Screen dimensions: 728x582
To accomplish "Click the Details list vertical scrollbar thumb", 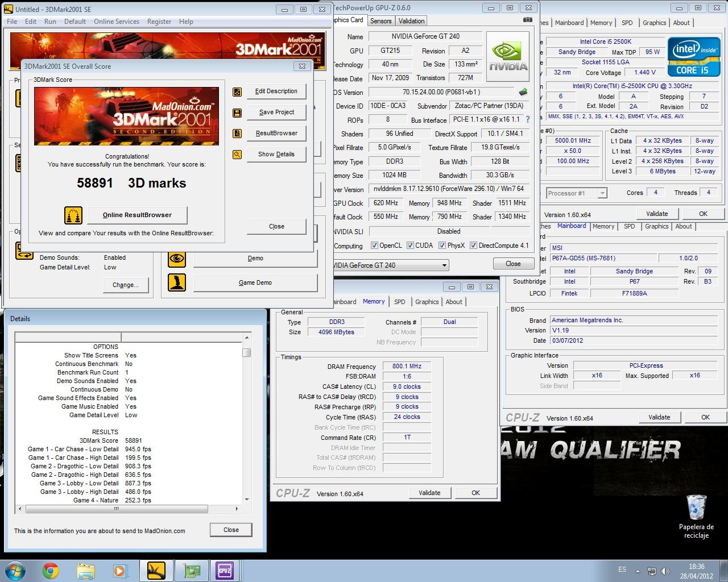I will click(246, 352).
